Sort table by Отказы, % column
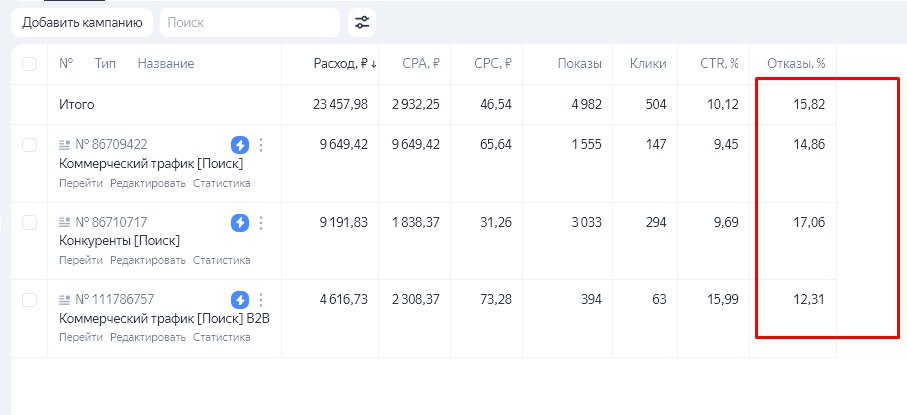The height and width of the screenshot is (415, 907). coord(795,64)
